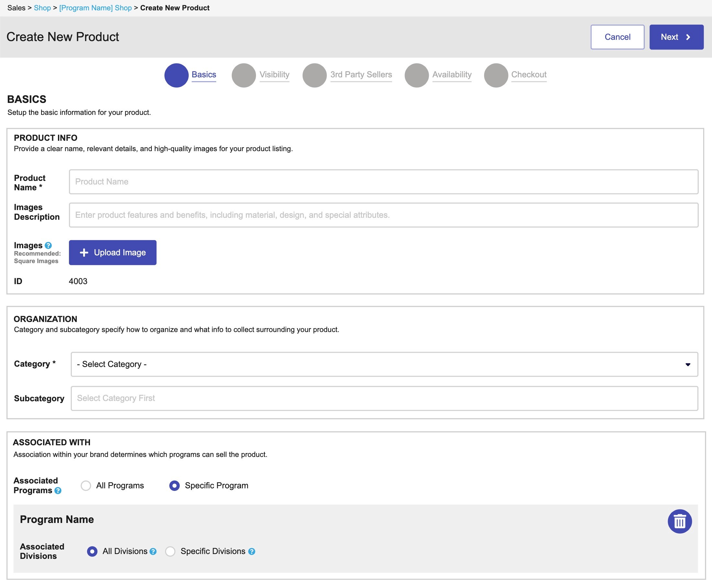Click the Visibility step circle

(x=244, y=75)
